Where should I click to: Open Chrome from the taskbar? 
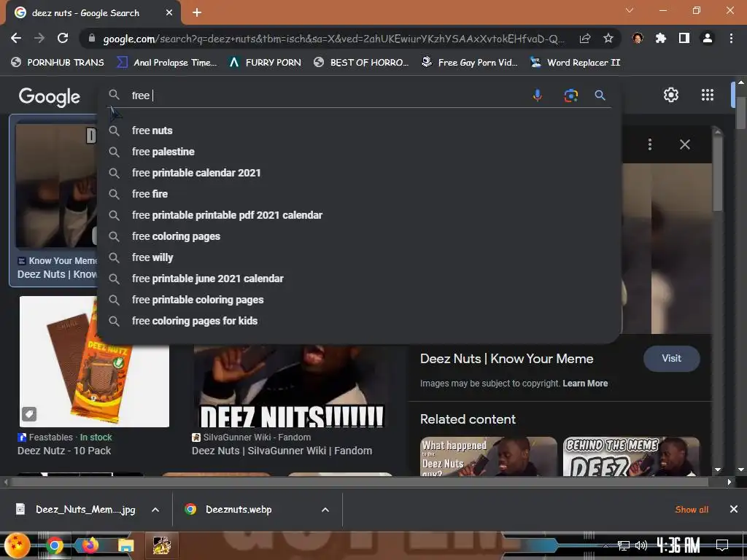point(55,545)
